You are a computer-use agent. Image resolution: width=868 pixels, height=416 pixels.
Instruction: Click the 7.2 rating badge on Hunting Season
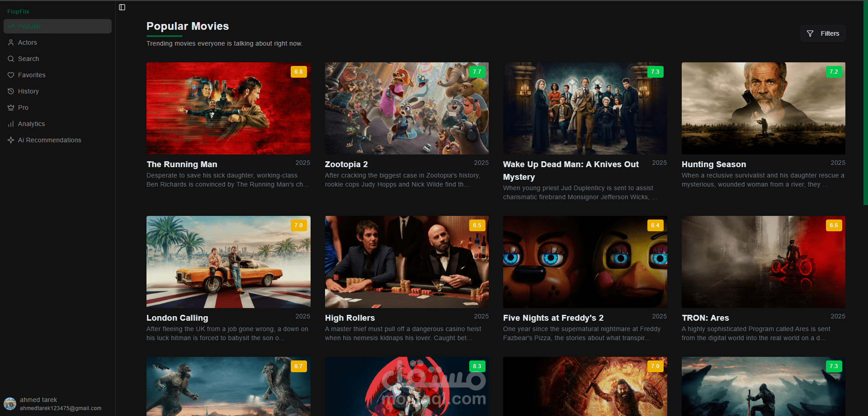[x=834, y=72]
